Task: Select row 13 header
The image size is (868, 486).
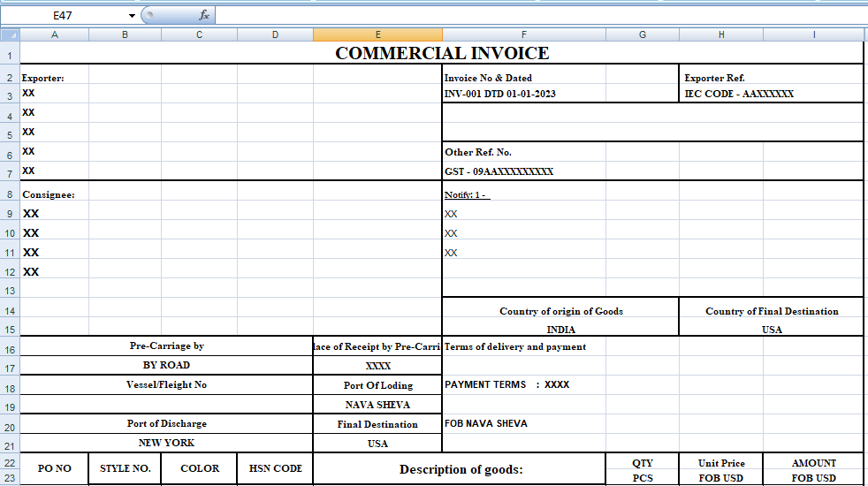Action: (10, 291)
